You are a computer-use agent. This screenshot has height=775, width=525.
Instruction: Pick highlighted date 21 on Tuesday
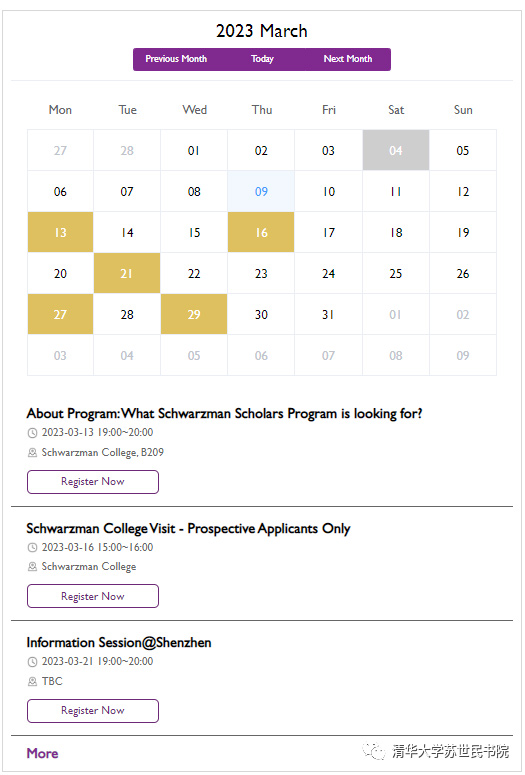coord(127,273)
